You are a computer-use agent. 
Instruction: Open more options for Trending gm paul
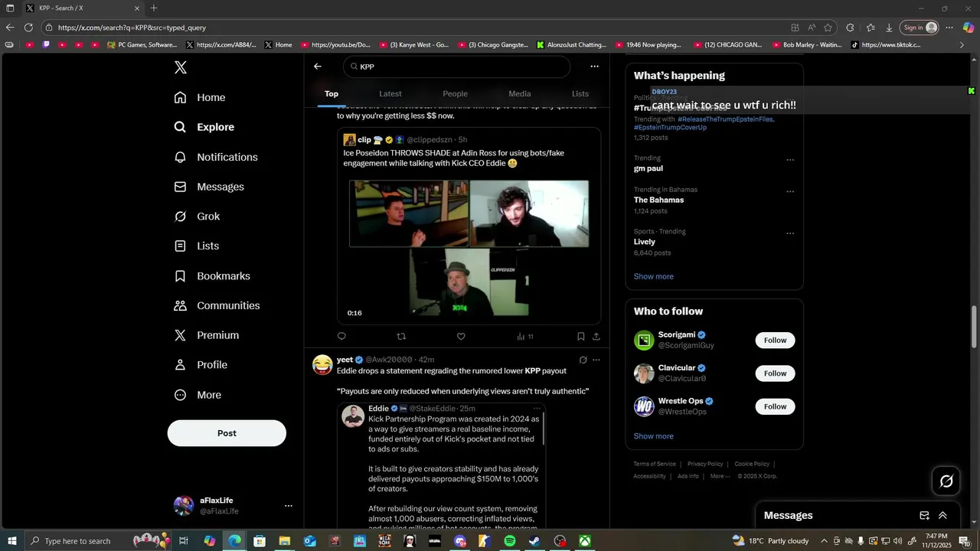(790, 160)
